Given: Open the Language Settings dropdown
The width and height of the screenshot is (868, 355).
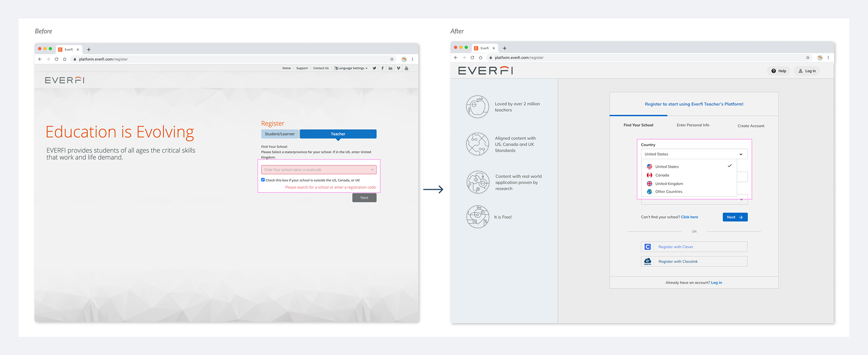Looking at the screenshot, I should pyautogui.click(x=351, y=68).
